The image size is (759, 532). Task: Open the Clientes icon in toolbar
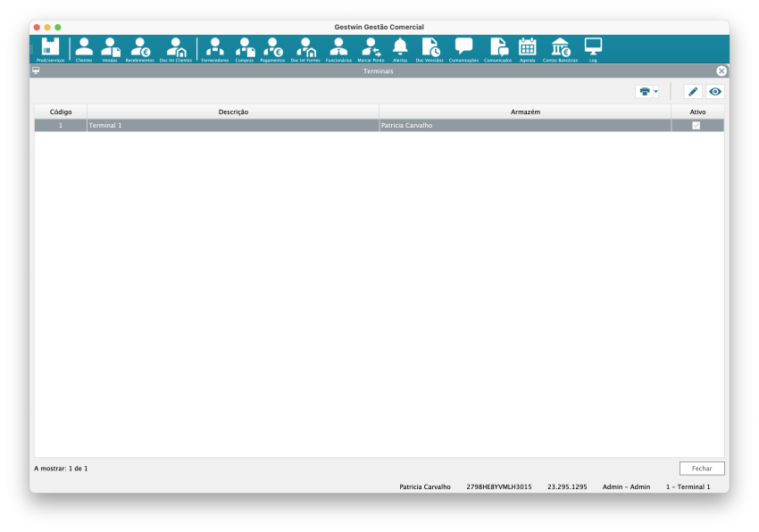(x=84, y=49)
